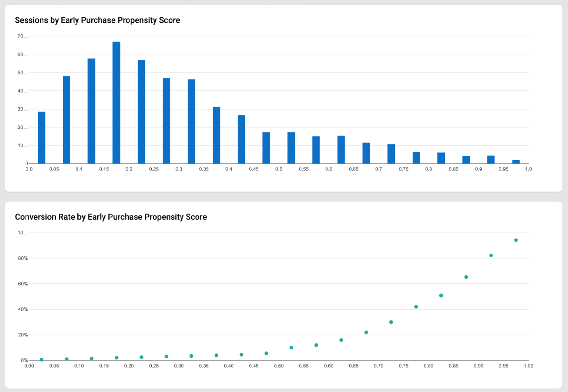Select the sessions bar between 0.1 and 0.15
The width and height of the screenshot is (568, 392).
tap(91, 111)
